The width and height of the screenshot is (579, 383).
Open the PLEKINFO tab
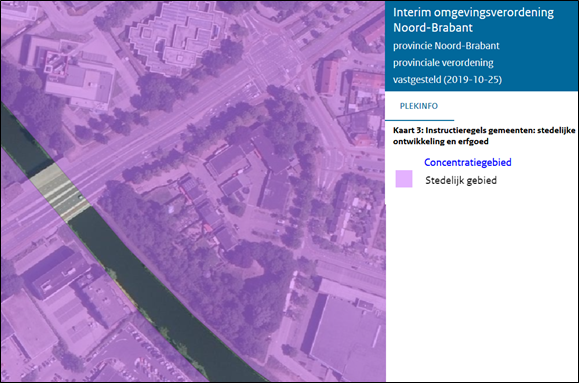point(419,106)
